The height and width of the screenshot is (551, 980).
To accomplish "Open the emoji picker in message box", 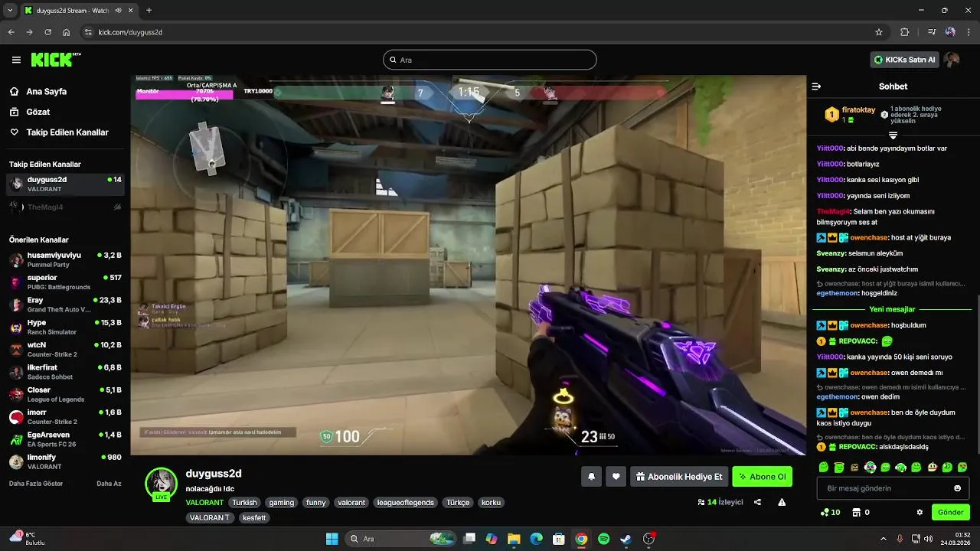I will click(957, 488).
